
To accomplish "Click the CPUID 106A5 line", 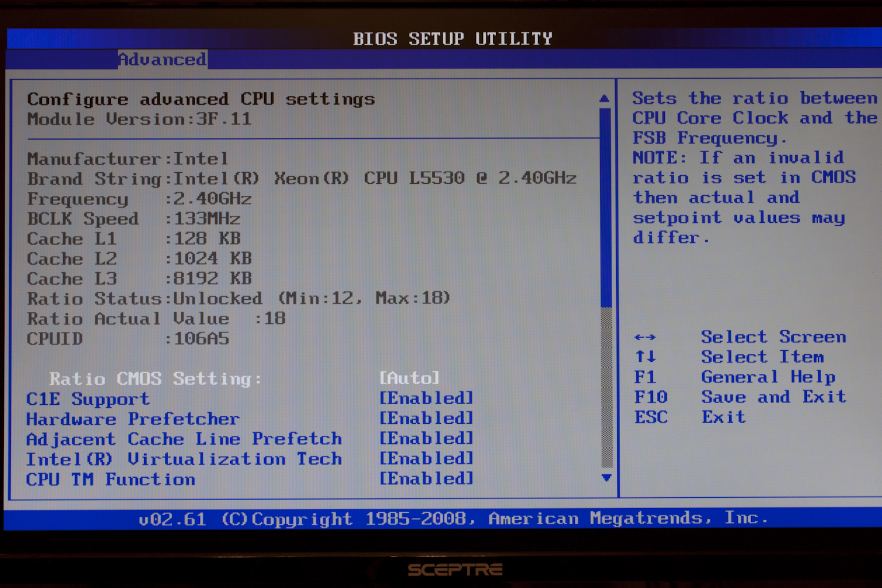I will click(127, 339).
